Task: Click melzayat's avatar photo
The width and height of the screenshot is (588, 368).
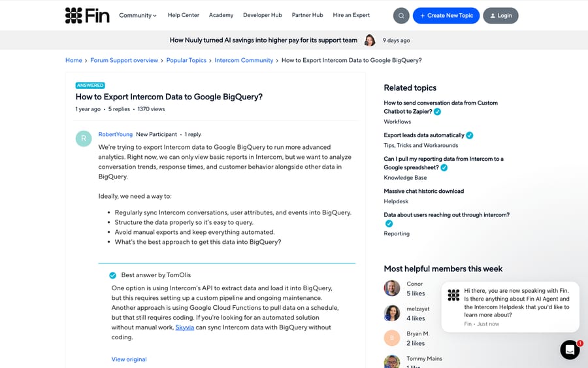Action: (392, 313)
